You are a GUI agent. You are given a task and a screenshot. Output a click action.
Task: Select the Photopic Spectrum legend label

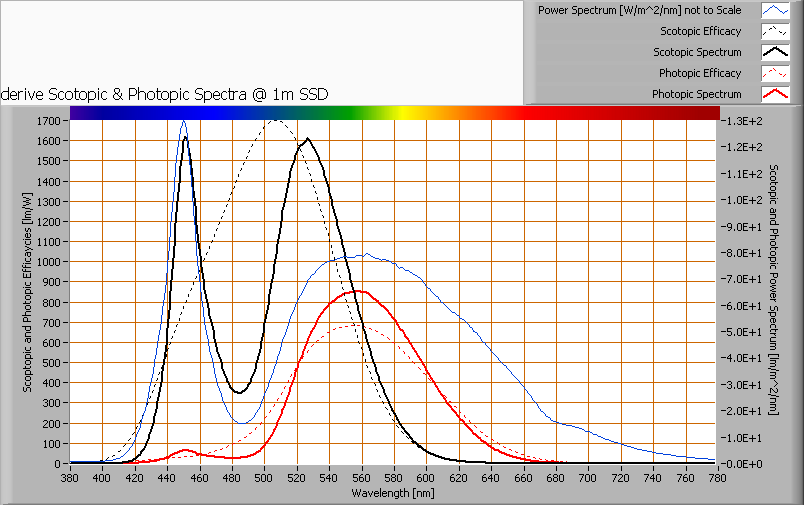696,94
